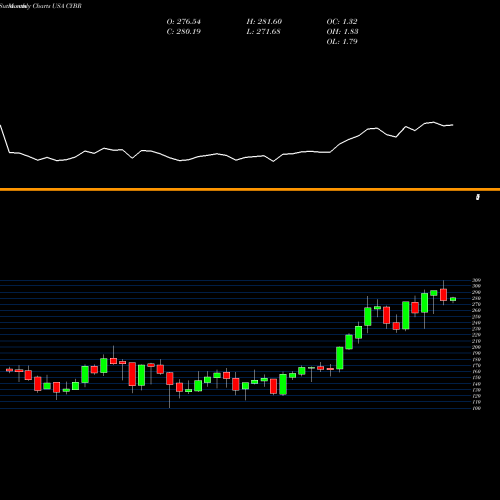Click the 140 price axis label
Viewport: 500px width, 500px height.
(477, 384)
